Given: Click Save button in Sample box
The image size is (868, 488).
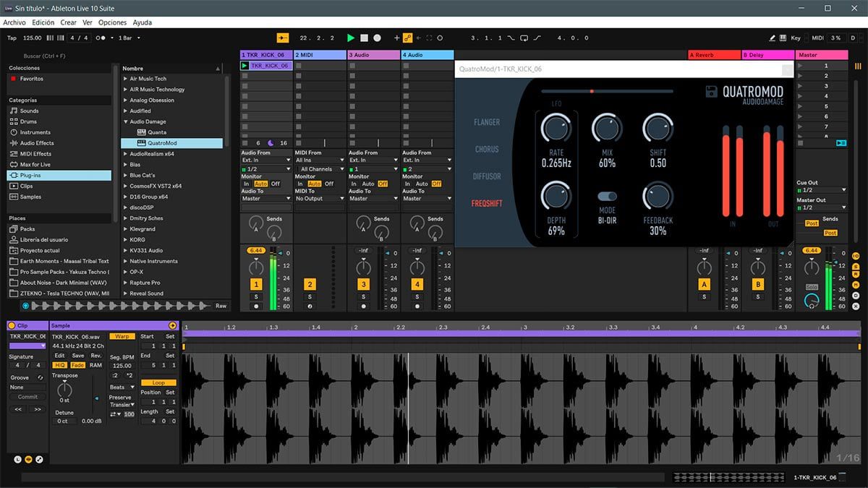Looking at the screenshot, I should point(77,356).
